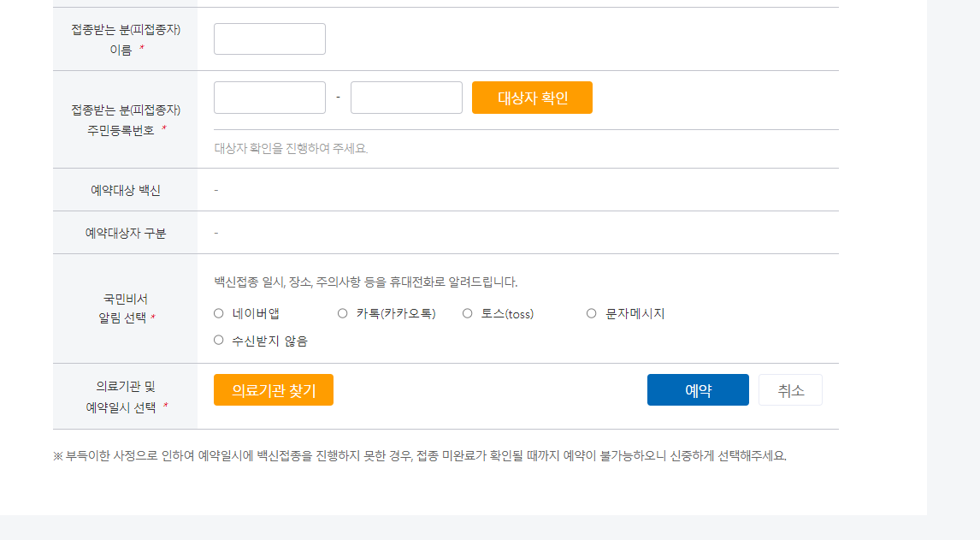Select the 카톡(카카오톡) radio button
980x540 pixels.
tap(343, 313)
